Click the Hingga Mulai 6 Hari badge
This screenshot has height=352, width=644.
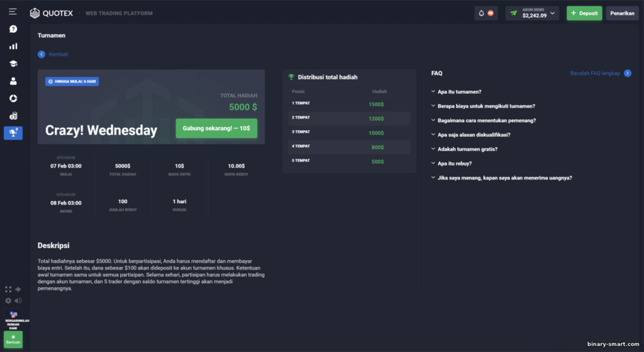pos(72,81)
